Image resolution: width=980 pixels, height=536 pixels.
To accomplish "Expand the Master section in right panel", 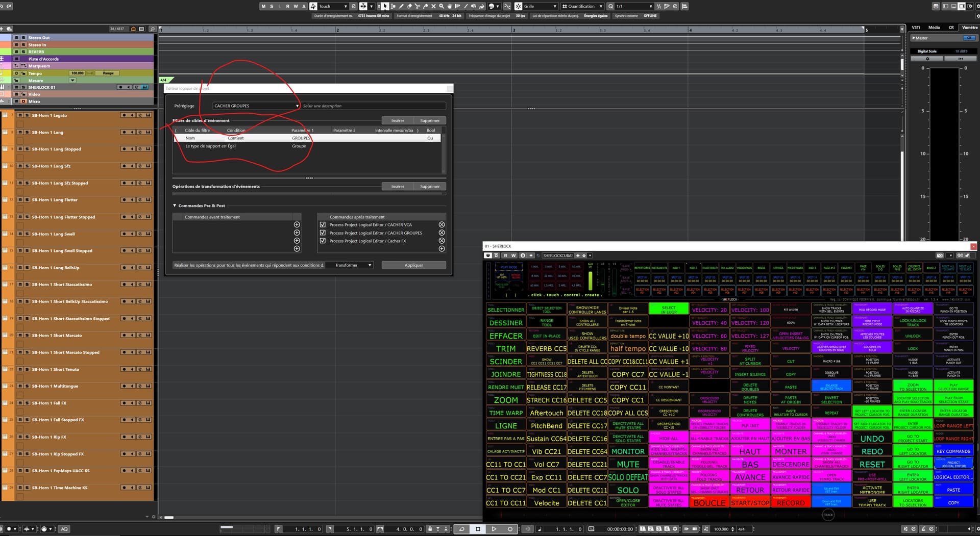I will tap(914, 38).
